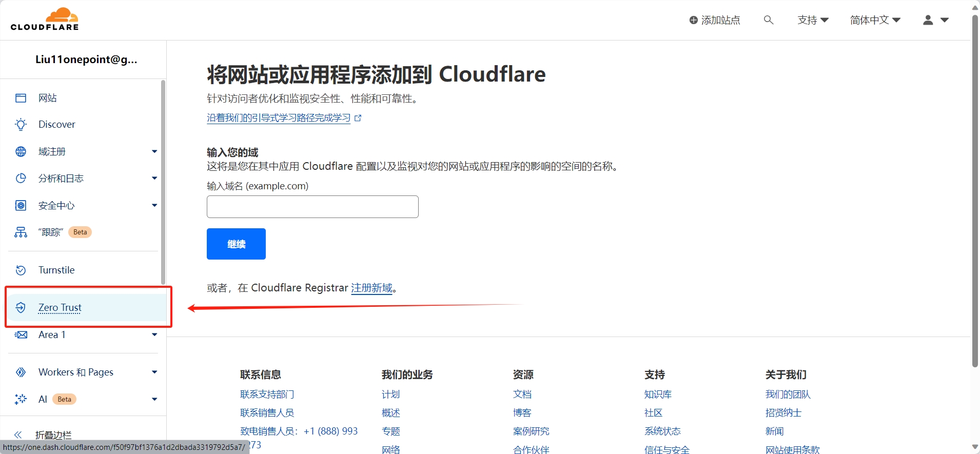Open the 概述 footer link

390,413
